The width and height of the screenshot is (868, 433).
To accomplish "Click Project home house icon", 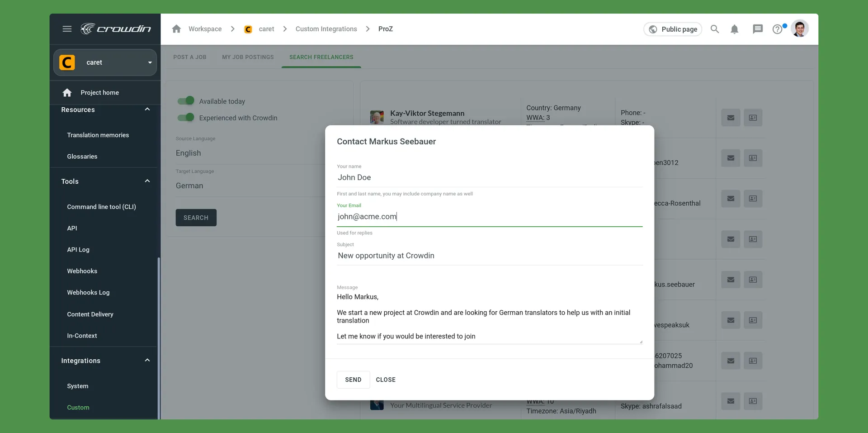I will click(67, 93).
